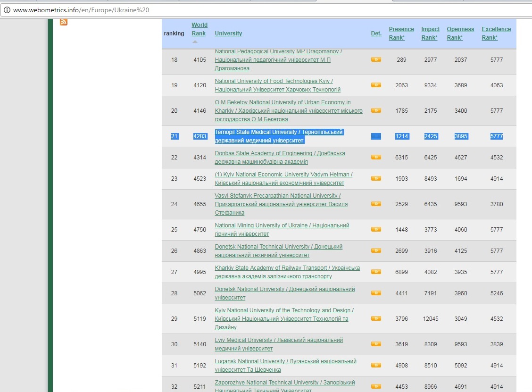Open details arrow for Donbas State Academy of Engineering
Screen dimensions: 532x392
(376, 158)
